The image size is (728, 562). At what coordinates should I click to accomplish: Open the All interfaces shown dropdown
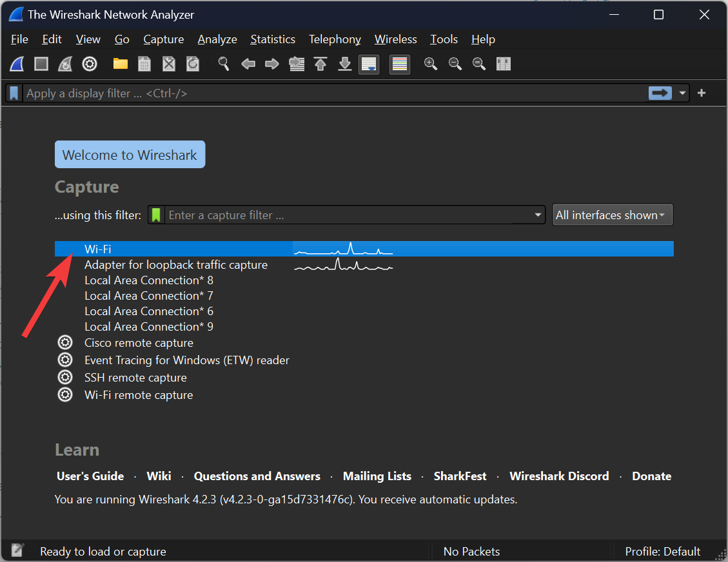(612, 215)
